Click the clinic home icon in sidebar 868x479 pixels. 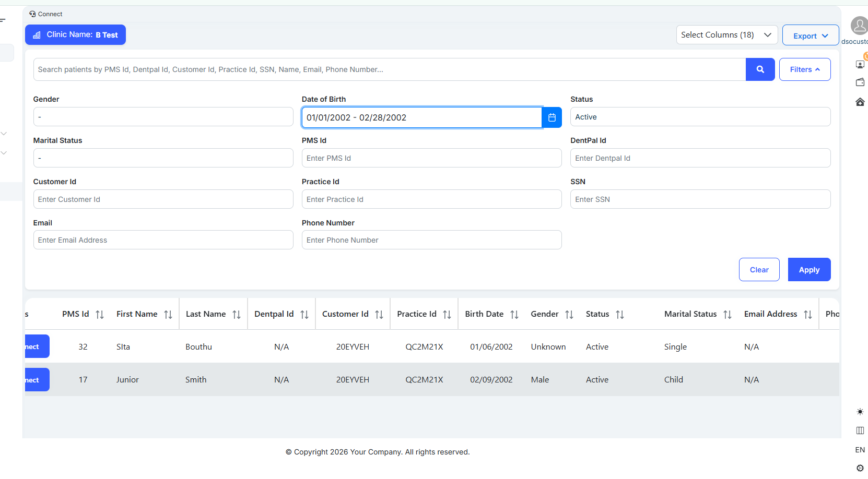pyautogui.click(x=860, y=102)
